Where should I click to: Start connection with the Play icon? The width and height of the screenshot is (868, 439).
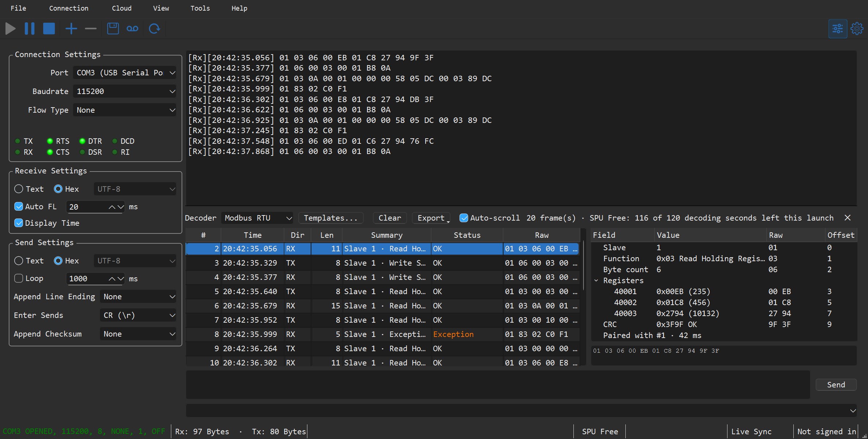[11, 29]
